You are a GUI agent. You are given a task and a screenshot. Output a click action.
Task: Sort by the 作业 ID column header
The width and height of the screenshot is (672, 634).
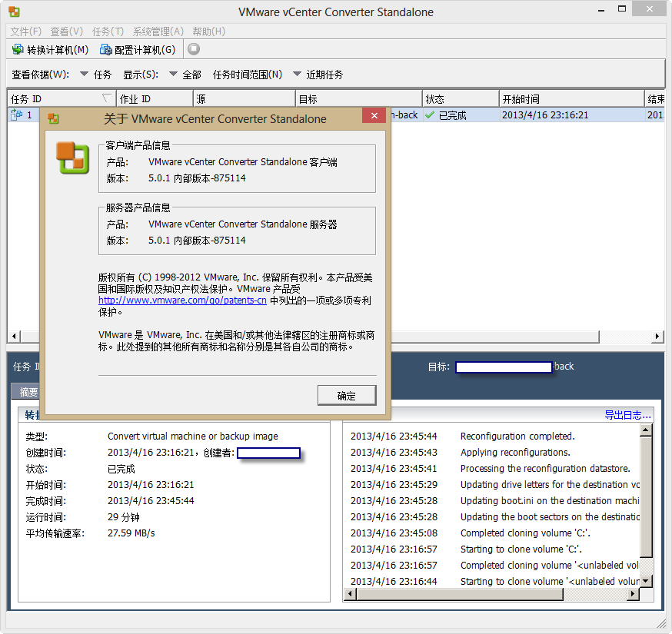coord(155,99)
